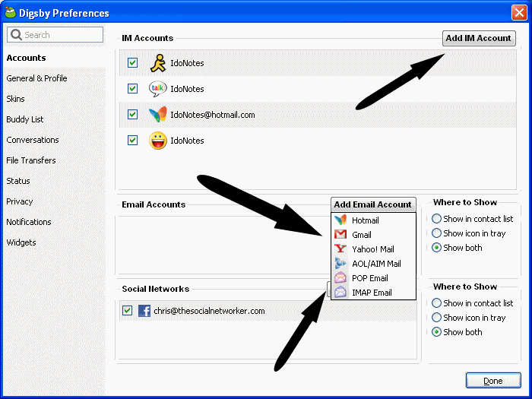The image size is (532, 399).
Task: Select email Show both radio
Action: click(x=436, y=248)
